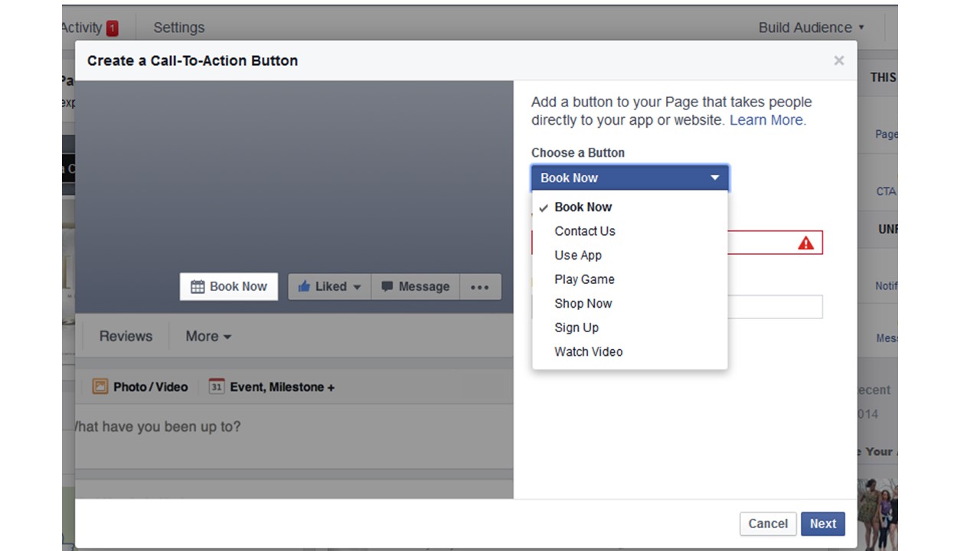The image size is (980, 551).
Task: Click the red Activity notification badge
Action: [113, 28]
